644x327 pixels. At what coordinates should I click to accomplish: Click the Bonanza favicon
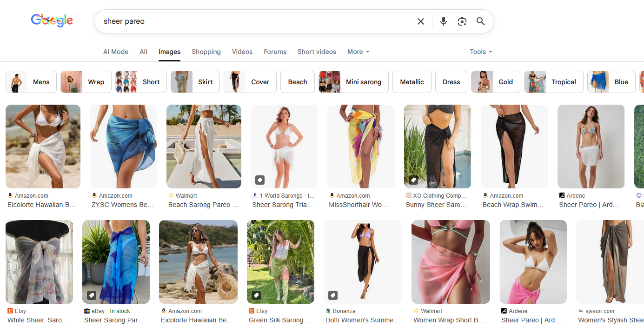328,311
